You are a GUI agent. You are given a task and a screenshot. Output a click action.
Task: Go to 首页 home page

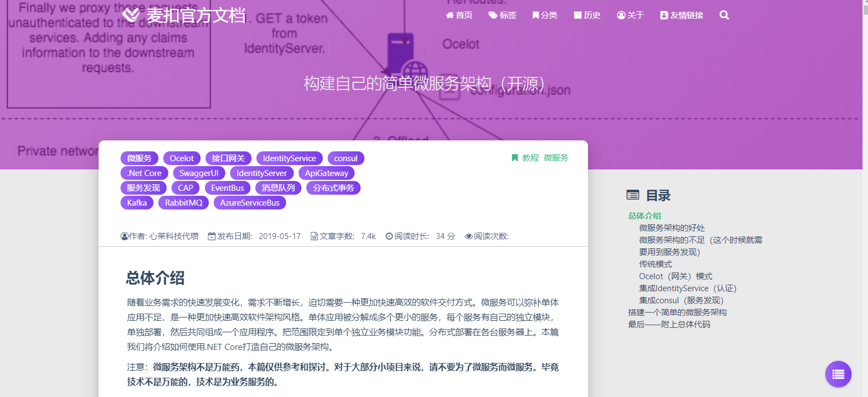[459, 15]
